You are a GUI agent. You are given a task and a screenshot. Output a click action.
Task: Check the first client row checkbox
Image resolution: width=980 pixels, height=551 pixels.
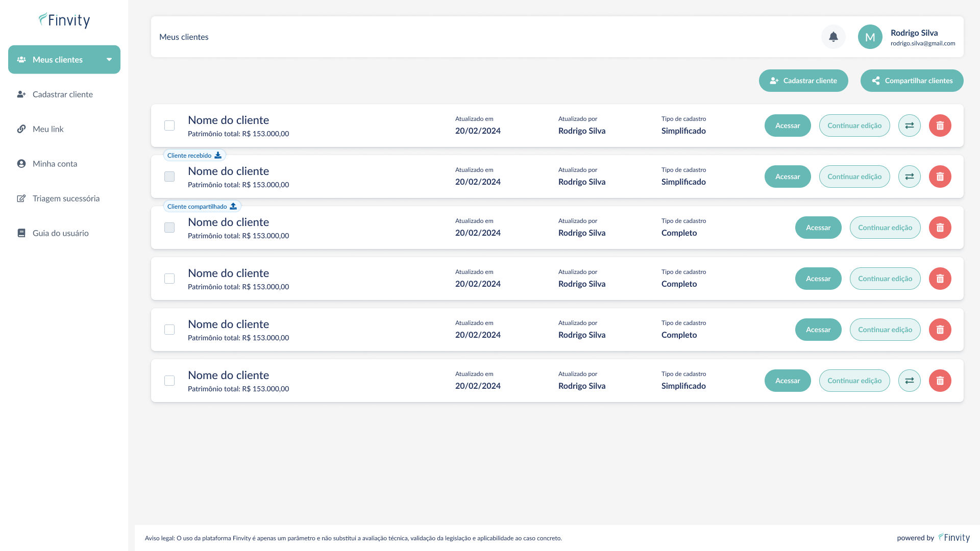(x=169, y=126)
